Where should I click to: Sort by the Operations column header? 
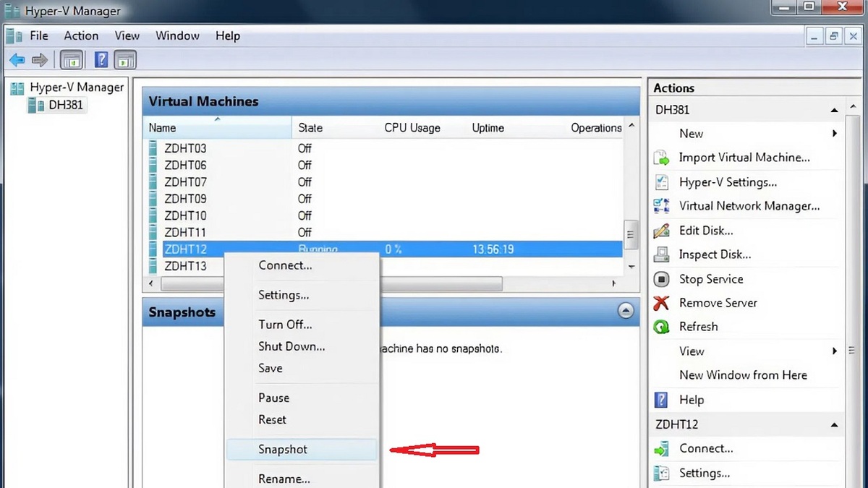point(595,128)
